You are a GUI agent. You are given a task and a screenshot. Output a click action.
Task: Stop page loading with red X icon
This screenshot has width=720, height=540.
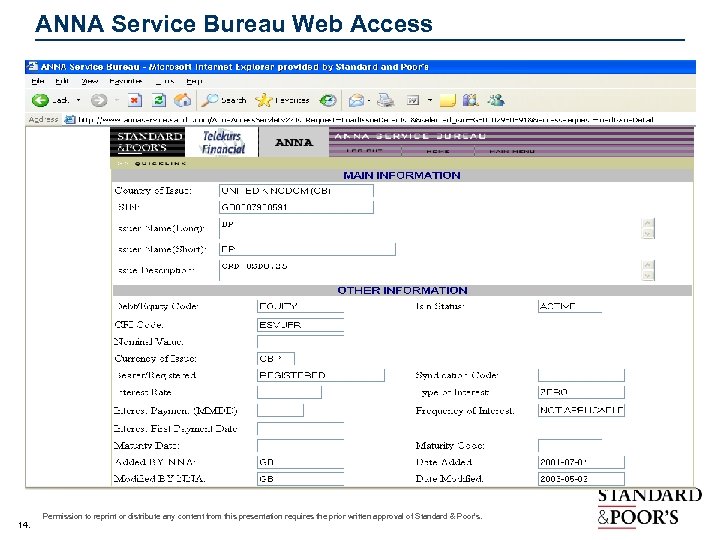point(134,100)
